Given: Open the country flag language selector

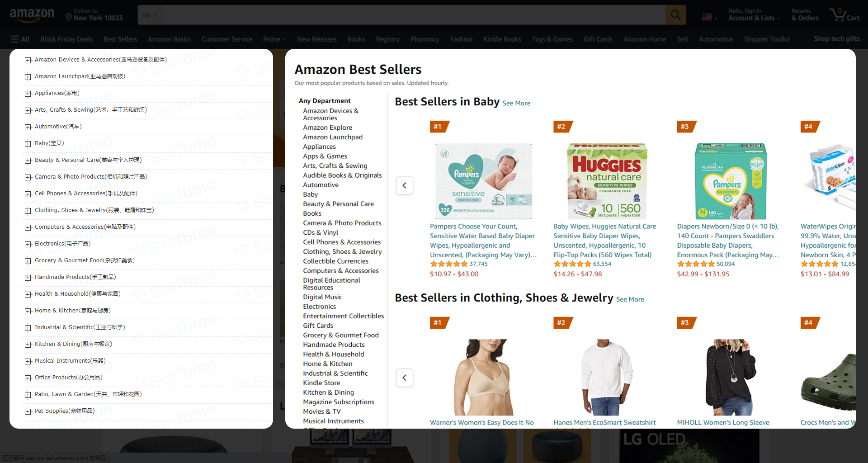Looking at the screenshot, I should [x=709, y=17].
